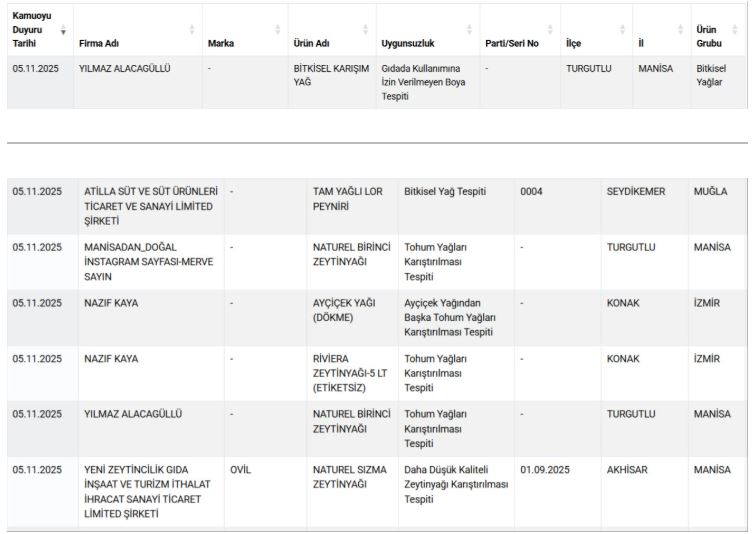Select the YENİ ZEYTİNCİLİK GIDA company cell

150,491
